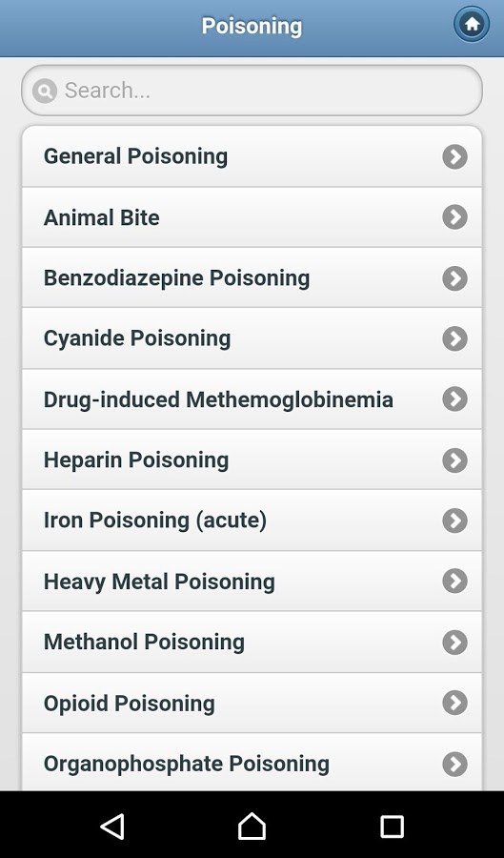504x858 pixels.
Task: Click the search magnifier icon
Action: pos(45,91)
